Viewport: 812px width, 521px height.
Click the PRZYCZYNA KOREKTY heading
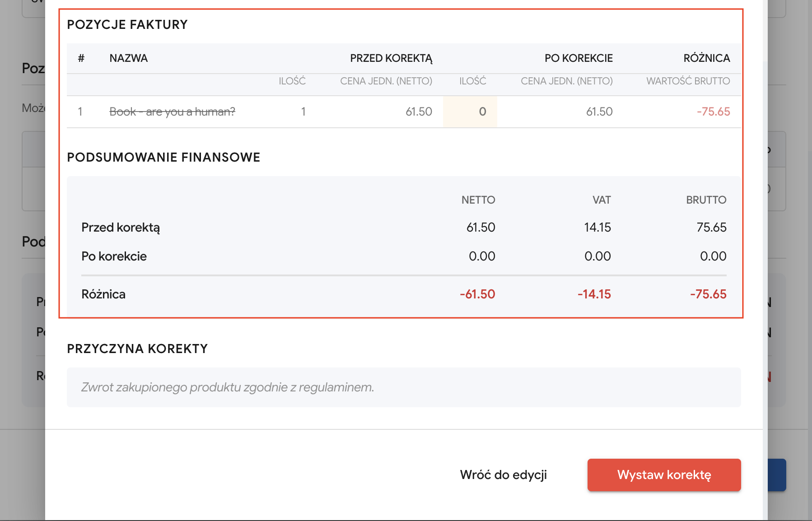click(137, 349)
